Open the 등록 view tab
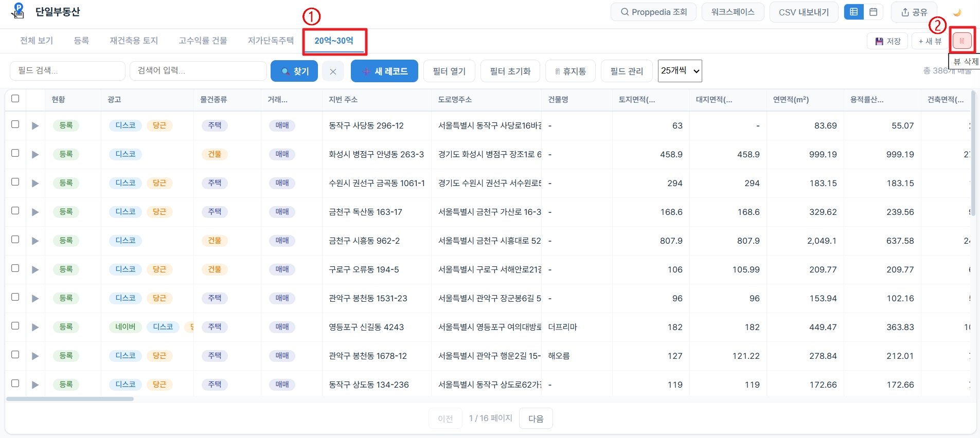The image size is (980, 438). coord(81,41)
